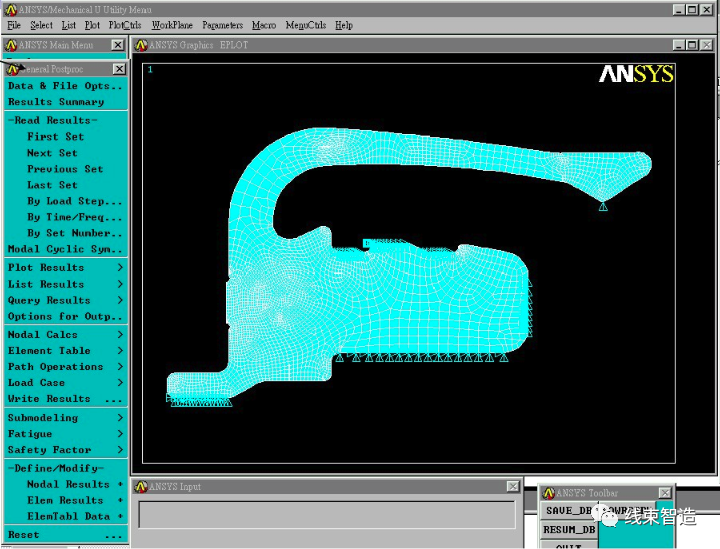The width and height of the screenshot is (720, 549).
Task: Close the General Postproc panel
Action: pos(119,70)
